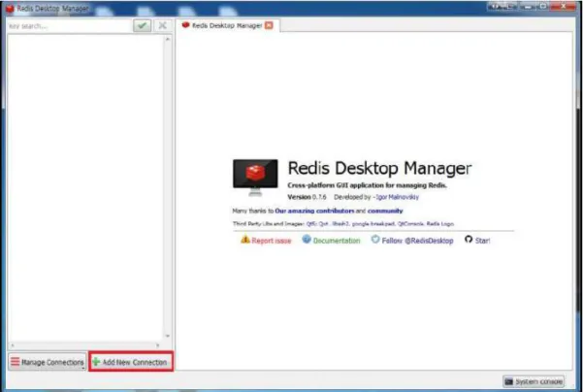583x392 pixels.
Task: Click horizontal scrollbar right arrow in connection list
Action: (x=158, y=345)
